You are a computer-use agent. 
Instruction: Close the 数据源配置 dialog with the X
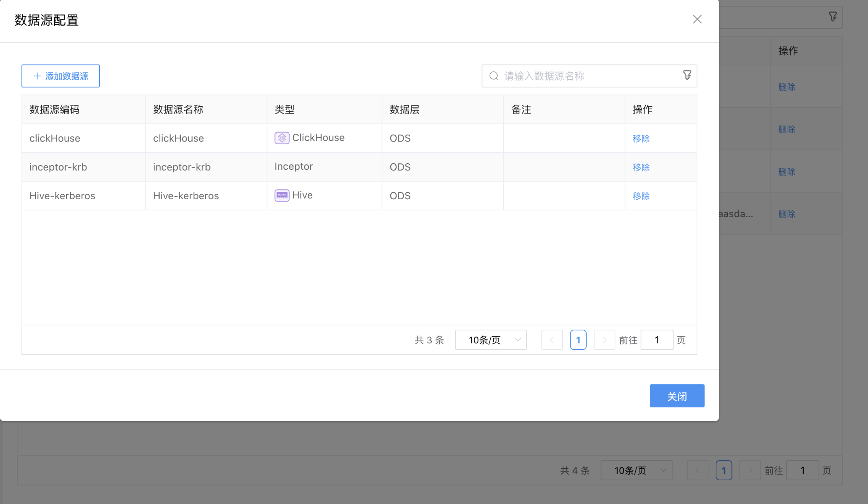[697, 20]
